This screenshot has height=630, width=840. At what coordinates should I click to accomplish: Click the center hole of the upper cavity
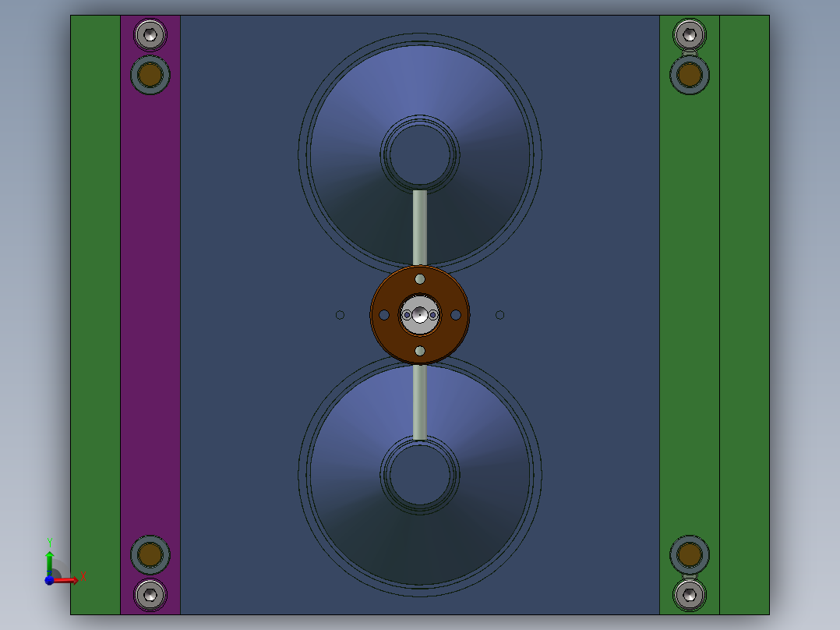point(420,155)
